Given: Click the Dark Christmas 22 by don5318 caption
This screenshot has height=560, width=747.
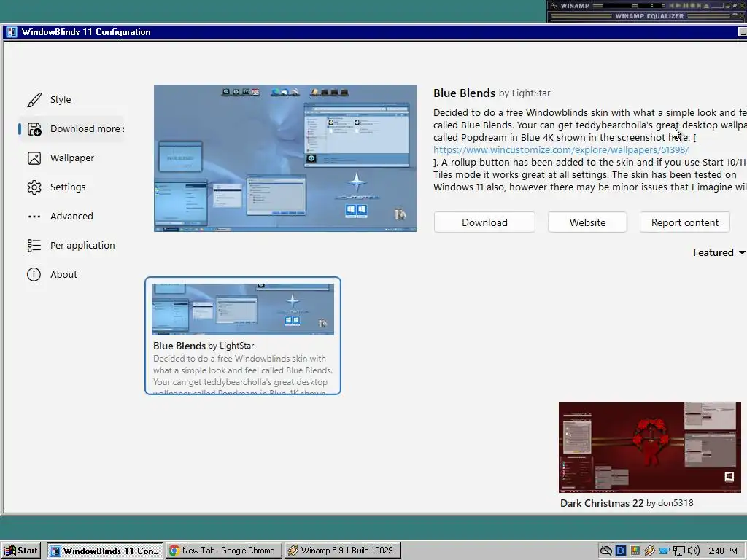Looking at the screenshot, I should [x=627, y=503].
